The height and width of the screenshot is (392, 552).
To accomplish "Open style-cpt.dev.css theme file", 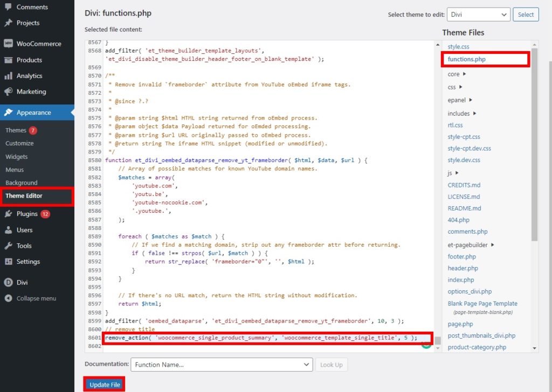I will click(x=470, y=149).
